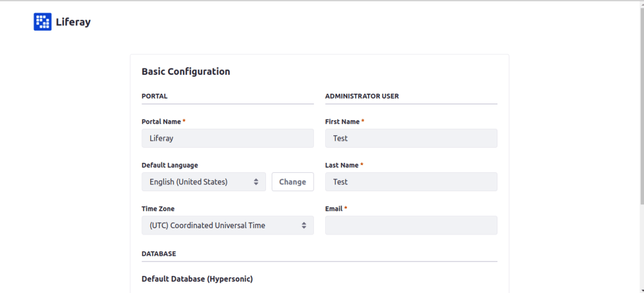Click the Default Language field label

[x=170, y=165]
